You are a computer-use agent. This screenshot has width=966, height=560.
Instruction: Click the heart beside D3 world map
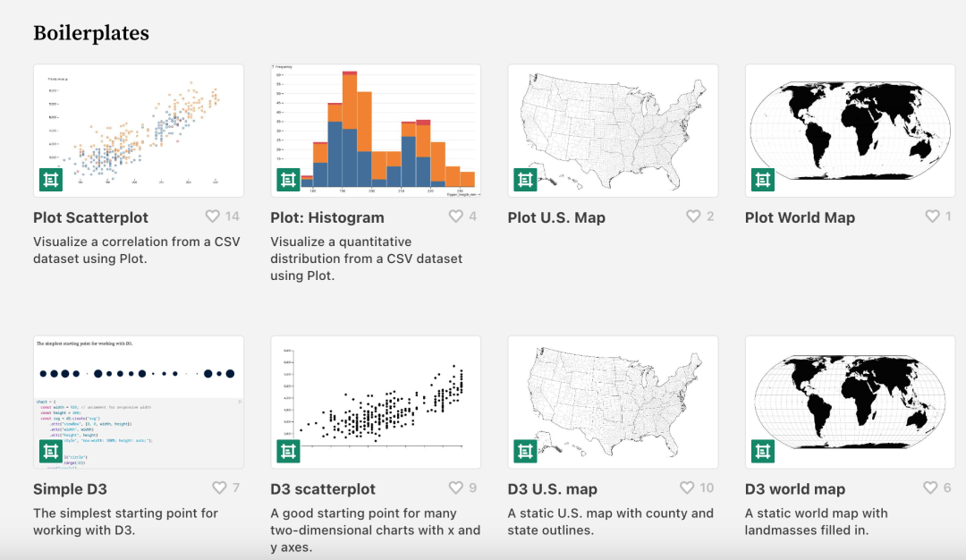930,488
